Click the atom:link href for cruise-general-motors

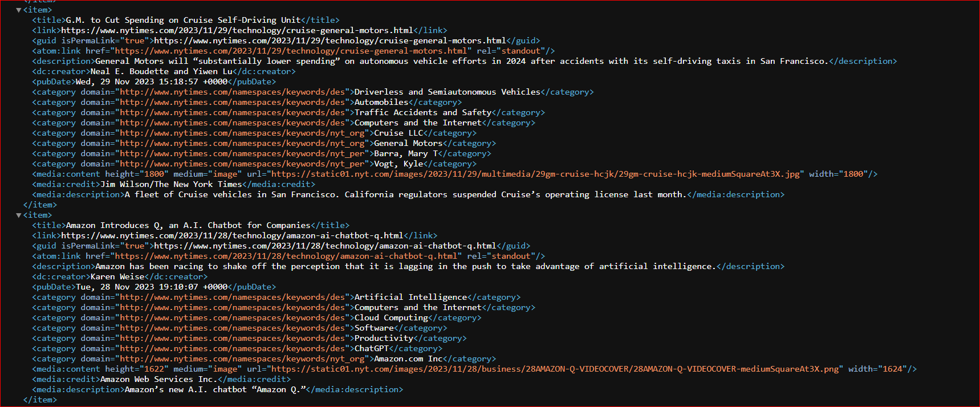pyautogui.click(x=291, y=51)
